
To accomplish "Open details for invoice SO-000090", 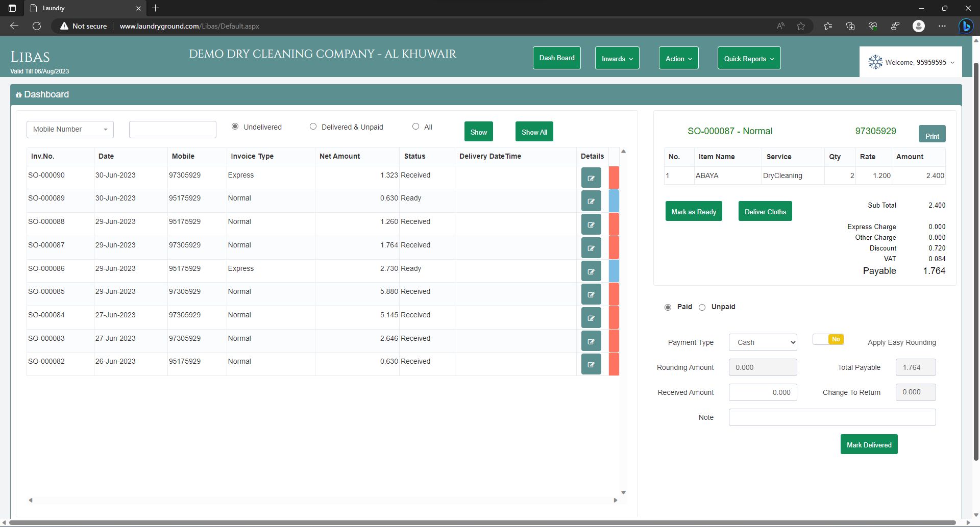I will coord(591,178).
